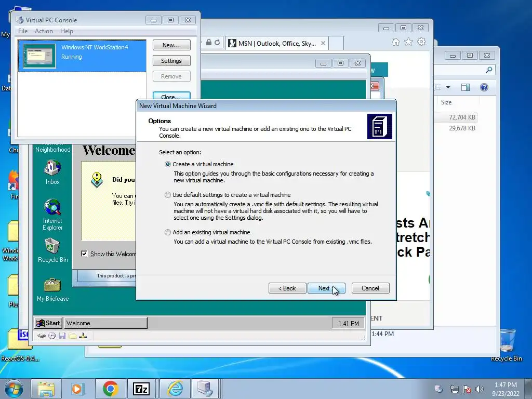The height and width of the screenshot is (399, 532).
Task: Open Internet Explorer Favorites star
Action: (408, 42)
